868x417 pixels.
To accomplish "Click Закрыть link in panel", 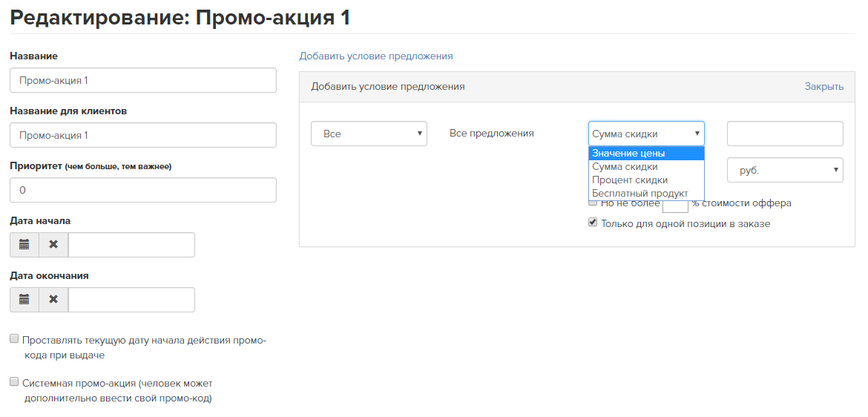I will point(823,86).
